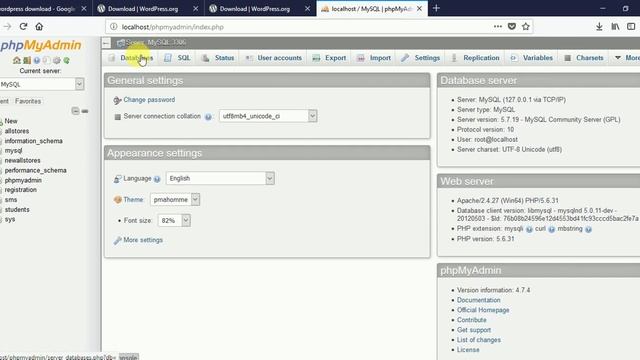Click help icon next to Language

click(157, 179)
